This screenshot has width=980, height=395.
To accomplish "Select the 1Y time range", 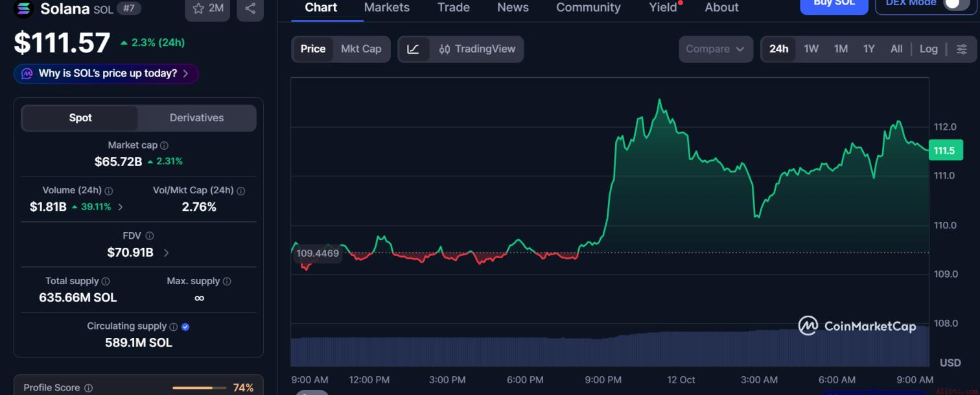I will [x=869, y=49].
